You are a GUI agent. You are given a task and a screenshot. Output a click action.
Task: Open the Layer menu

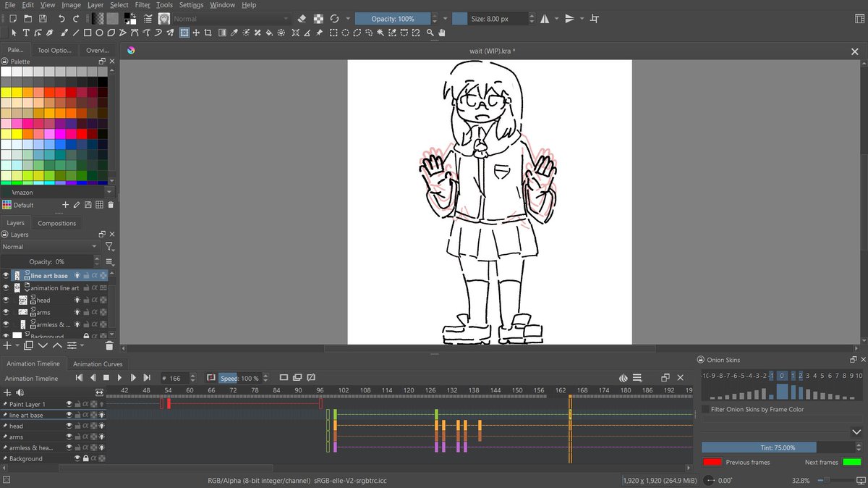click(95, 5)
